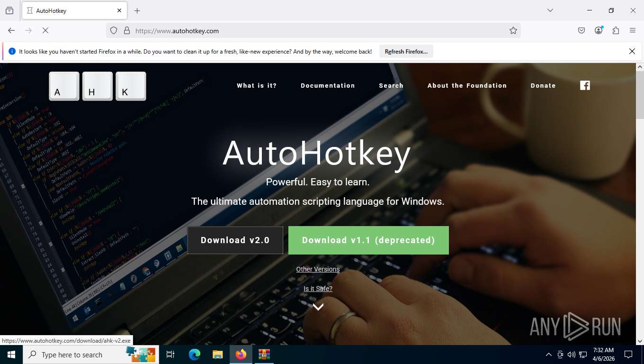Open the Documentation menu item
This screenshot has height=364, width=644.
tap(328, 86)
